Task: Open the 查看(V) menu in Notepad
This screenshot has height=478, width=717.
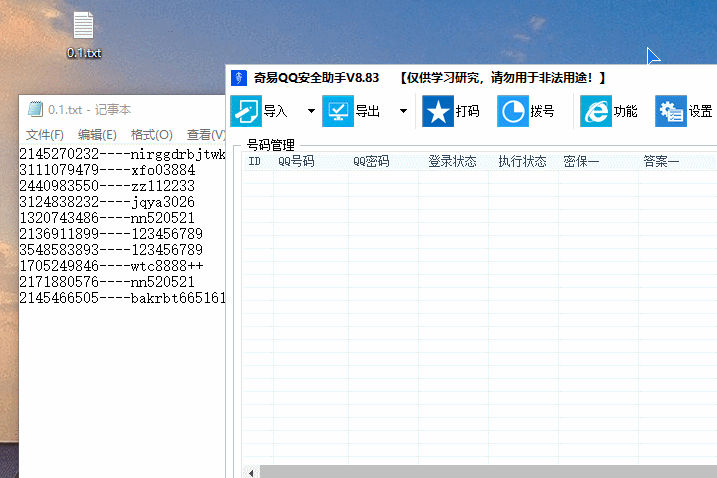Action: tap(206, 135)
